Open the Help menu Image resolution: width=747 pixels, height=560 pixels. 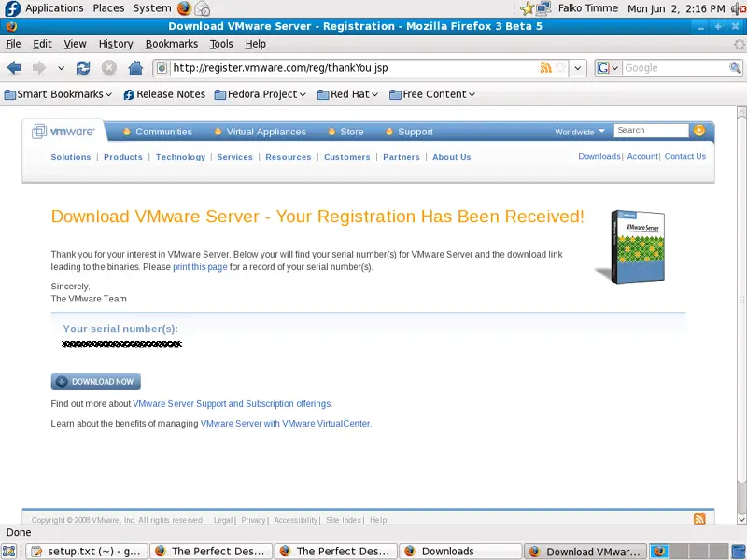point(256,44)
